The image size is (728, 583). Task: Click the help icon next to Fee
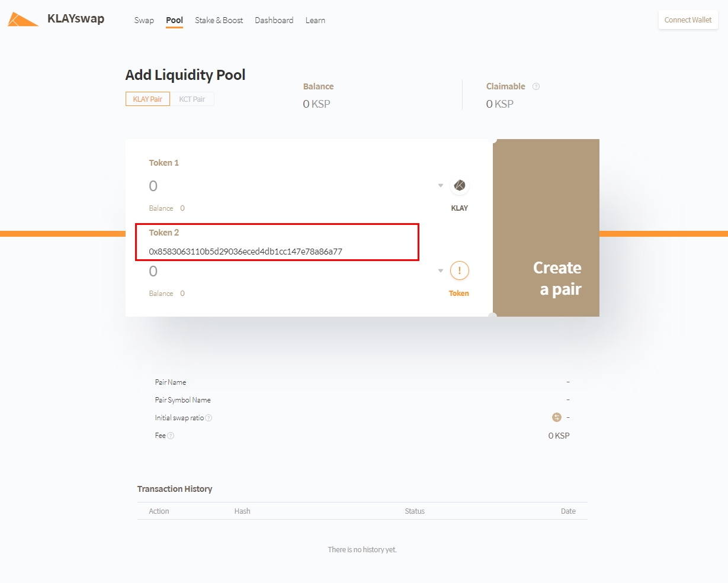[171, 436]
